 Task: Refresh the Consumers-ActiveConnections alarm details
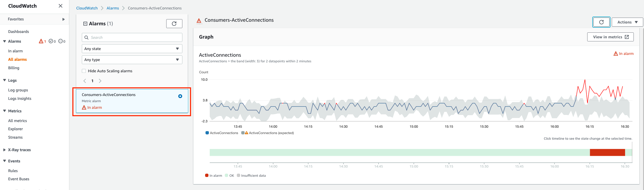(x=601, y=22)
